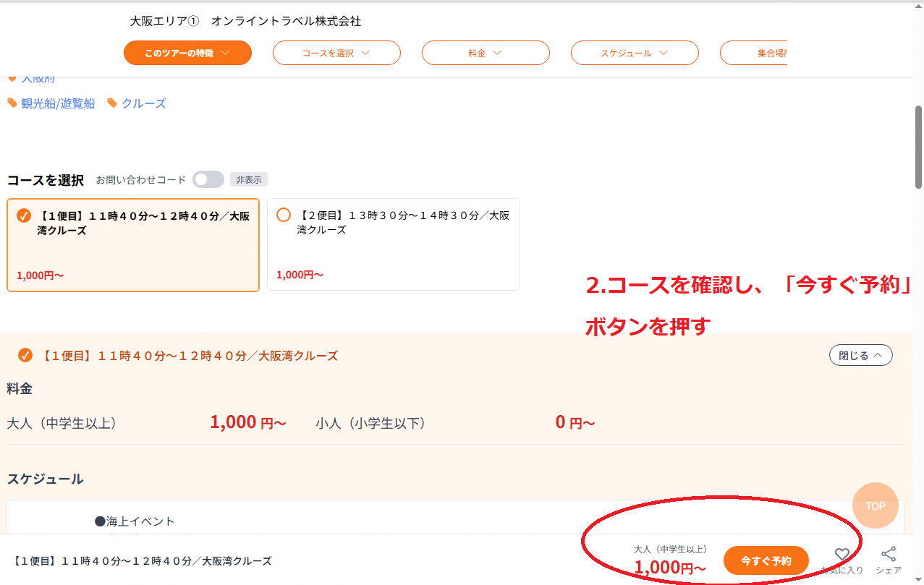Open the 料金 dropdown tab
The height and width of the screenshot is (585, 924).
click(x=486, y=53)
